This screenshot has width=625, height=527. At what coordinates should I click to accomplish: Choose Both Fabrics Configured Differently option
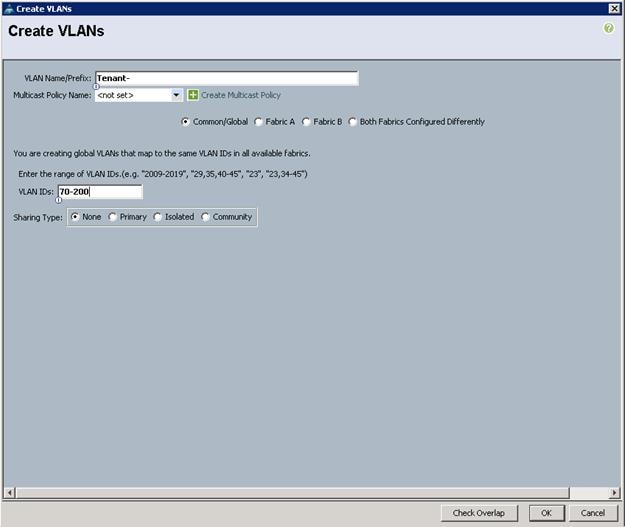352,122
